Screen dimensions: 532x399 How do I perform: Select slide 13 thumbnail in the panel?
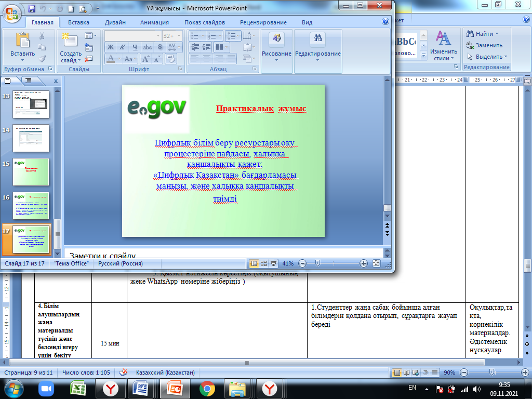pyautogui.click(x=31, y=104)
